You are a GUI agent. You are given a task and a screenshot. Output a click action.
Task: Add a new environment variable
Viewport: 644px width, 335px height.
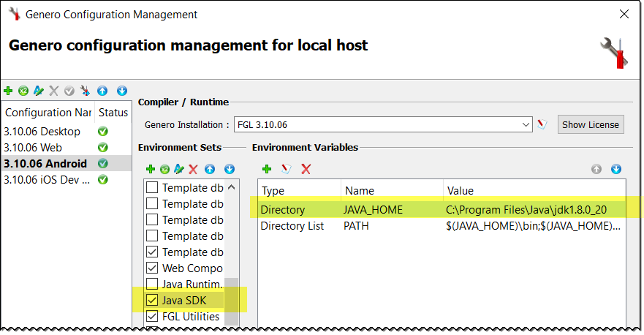(267, 169)
